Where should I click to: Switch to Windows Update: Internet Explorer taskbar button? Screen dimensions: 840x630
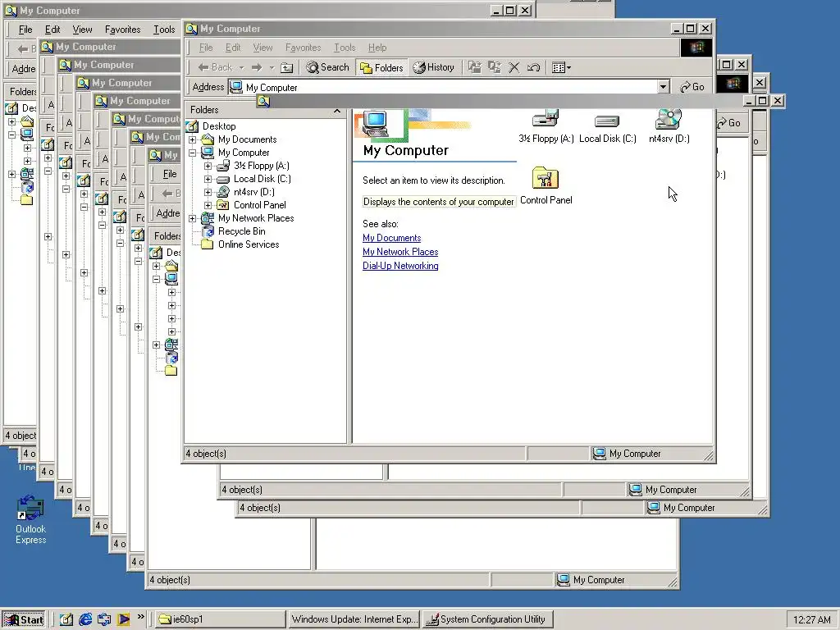click(x=354, y=620)
